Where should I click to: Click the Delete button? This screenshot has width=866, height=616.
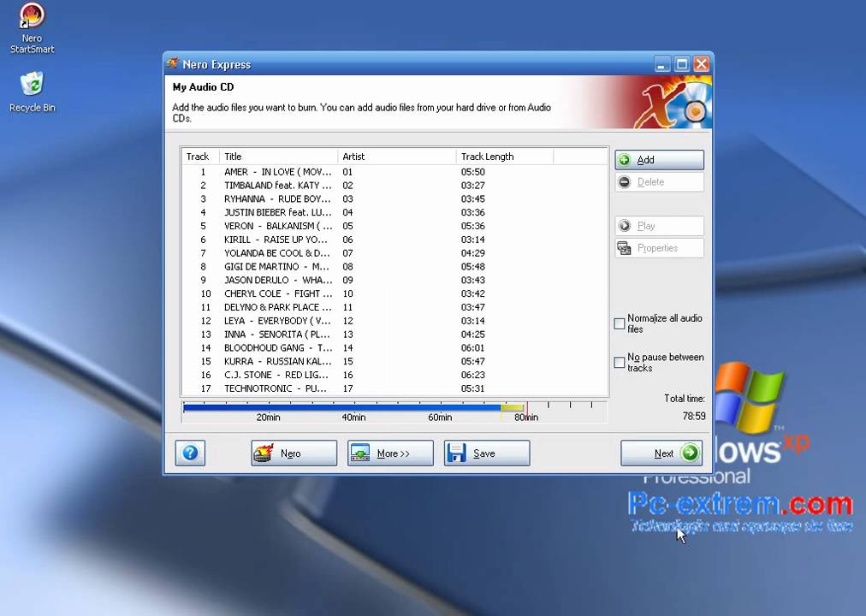(660, 182)
